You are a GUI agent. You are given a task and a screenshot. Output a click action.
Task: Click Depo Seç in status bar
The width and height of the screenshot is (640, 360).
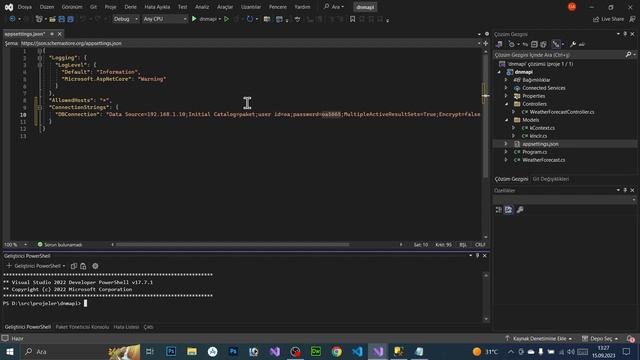[x=600, y=338]
